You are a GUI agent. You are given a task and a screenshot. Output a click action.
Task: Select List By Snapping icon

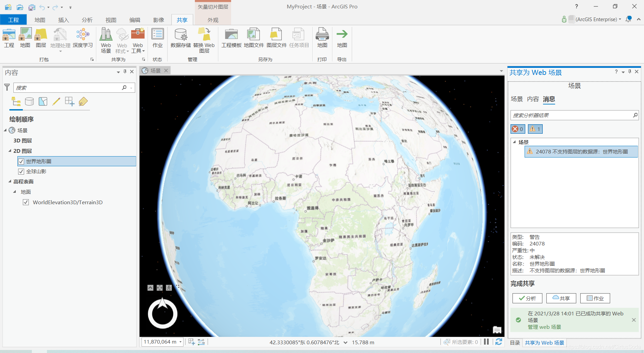(x=70, y=101)
